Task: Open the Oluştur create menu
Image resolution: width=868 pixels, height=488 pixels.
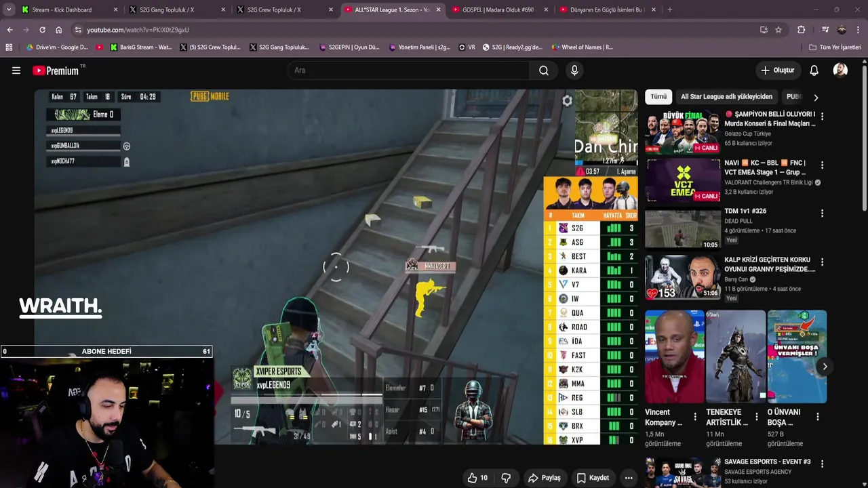Action: 778,70
